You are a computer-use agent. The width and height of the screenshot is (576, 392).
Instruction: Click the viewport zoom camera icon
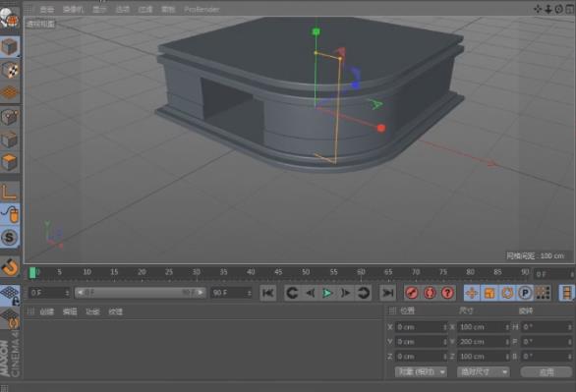pos(548,9)
